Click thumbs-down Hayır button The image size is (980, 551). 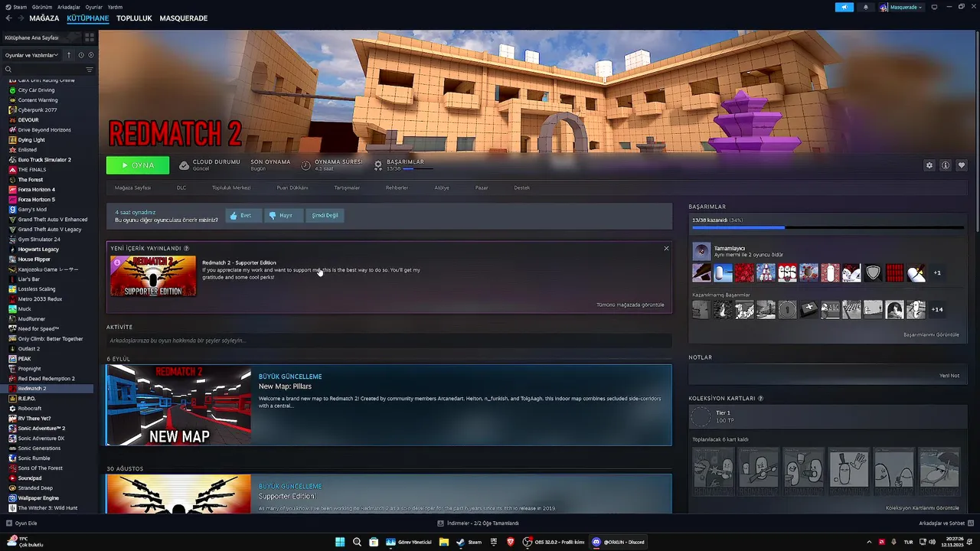pyautogui.click(x=283, y=215)
